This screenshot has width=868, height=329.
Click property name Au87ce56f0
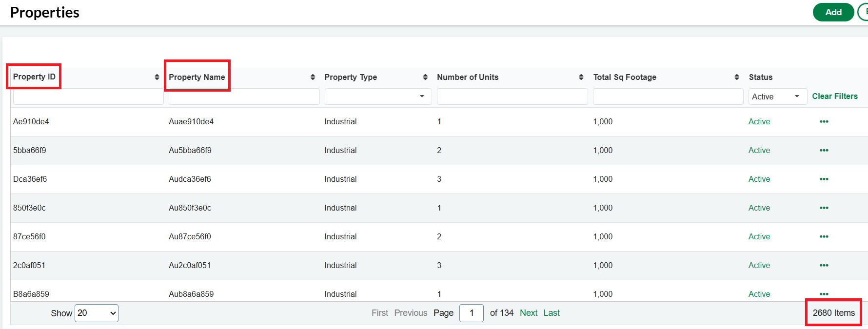click(190, 236)
